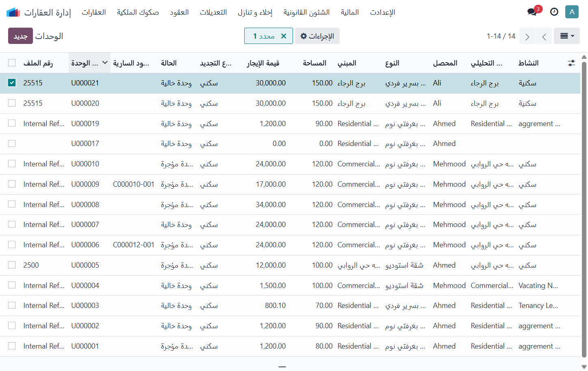
Task: Open the العقود menu
Action: [x=179, y=12]
